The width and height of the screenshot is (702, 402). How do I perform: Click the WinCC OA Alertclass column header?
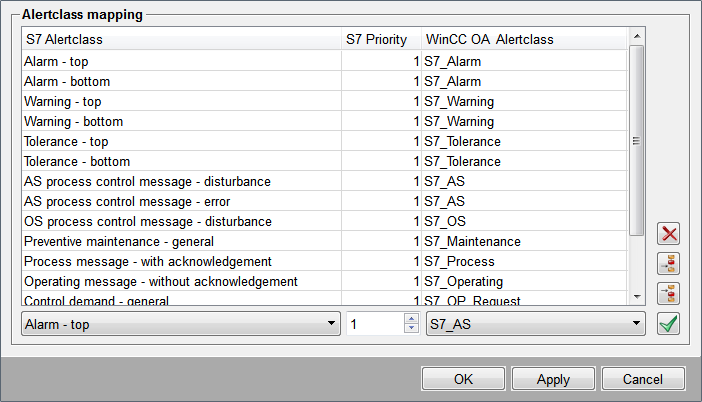[x=524, y=39]
